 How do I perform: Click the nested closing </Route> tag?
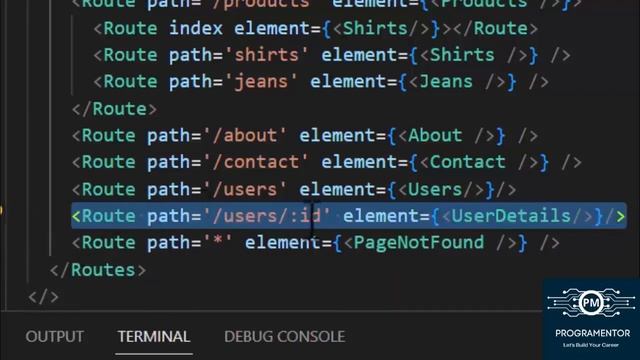tap(114, 109)
